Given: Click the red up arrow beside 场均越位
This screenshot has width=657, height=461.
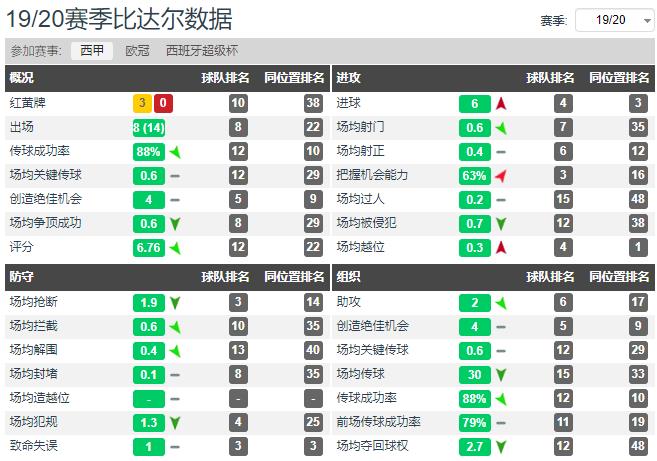Looking at the screenshot, I should point(500,247).
